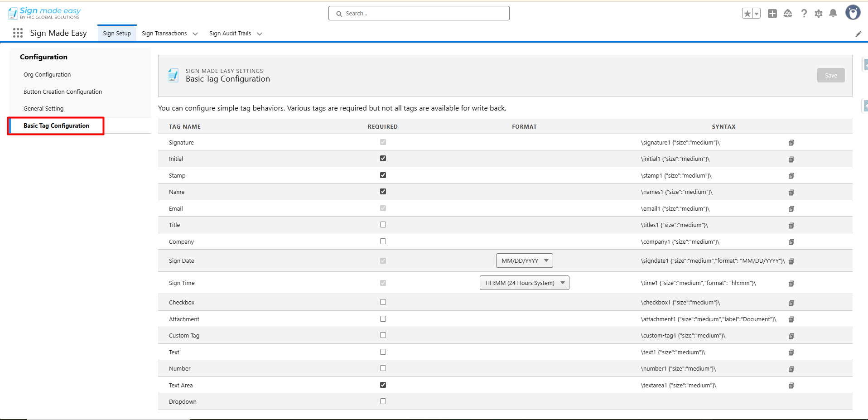Viewport: 868px width, 420px height.
Task: Click the global actions plus icon
Action: point(772,14)
